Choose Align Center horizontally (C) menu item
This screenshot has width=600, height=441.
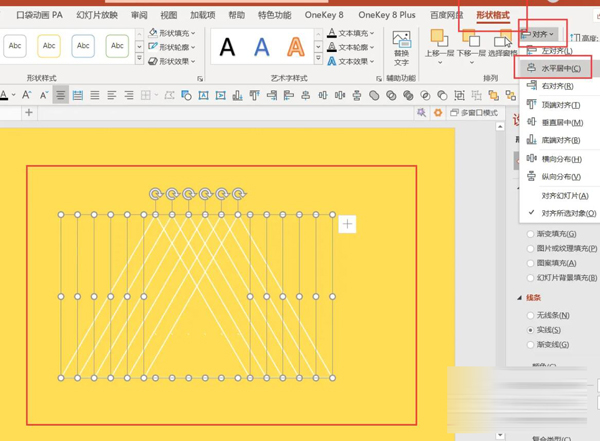coord(556,68)
